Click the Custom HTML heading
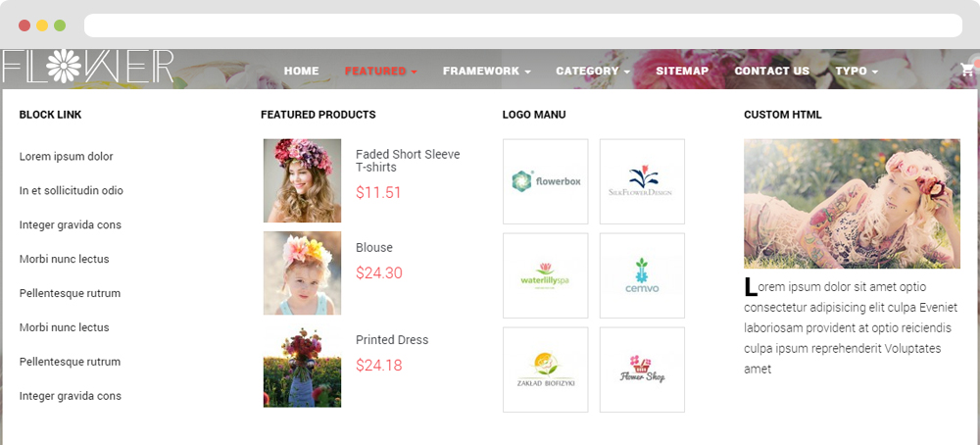 coord(782,115)
